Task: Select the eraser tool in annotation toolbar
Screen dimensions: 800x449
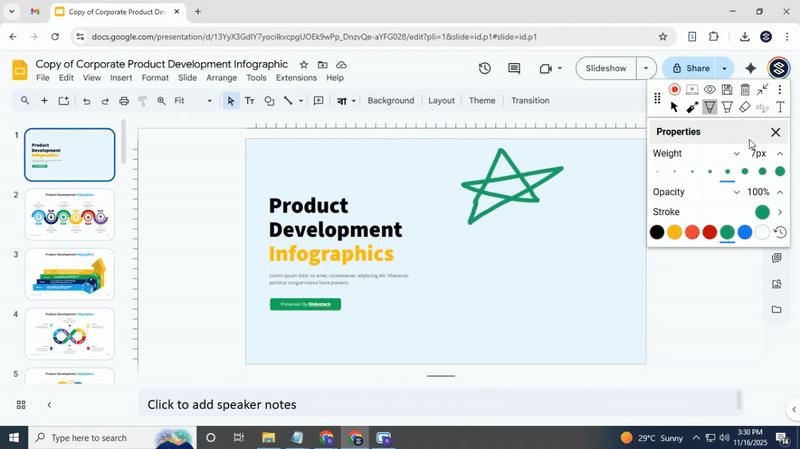Action: pyautogui.click(x=745, y=107)
